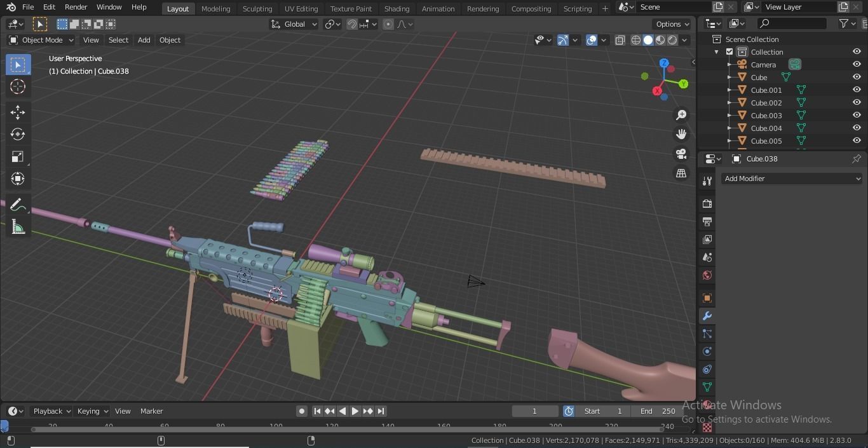
Task: Jump to the timeline end frame
Action: (x=381, y=411)
